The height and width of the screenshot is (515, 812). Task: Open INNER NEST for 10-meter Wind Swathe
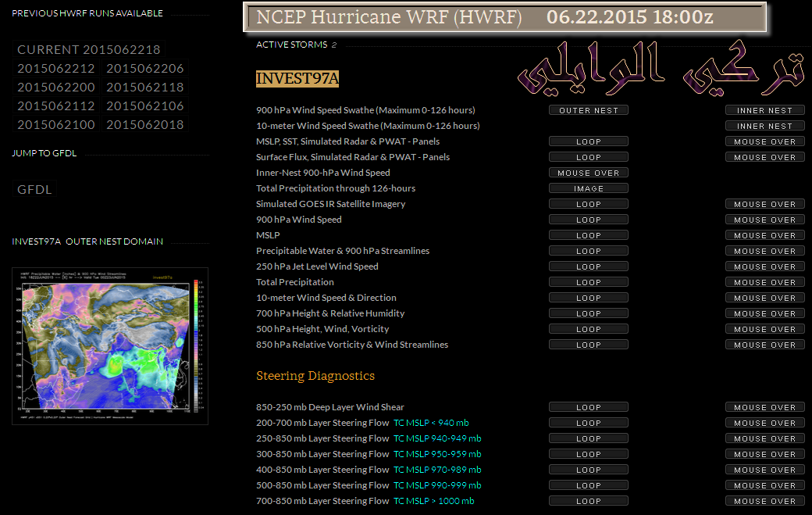[765, 126]
